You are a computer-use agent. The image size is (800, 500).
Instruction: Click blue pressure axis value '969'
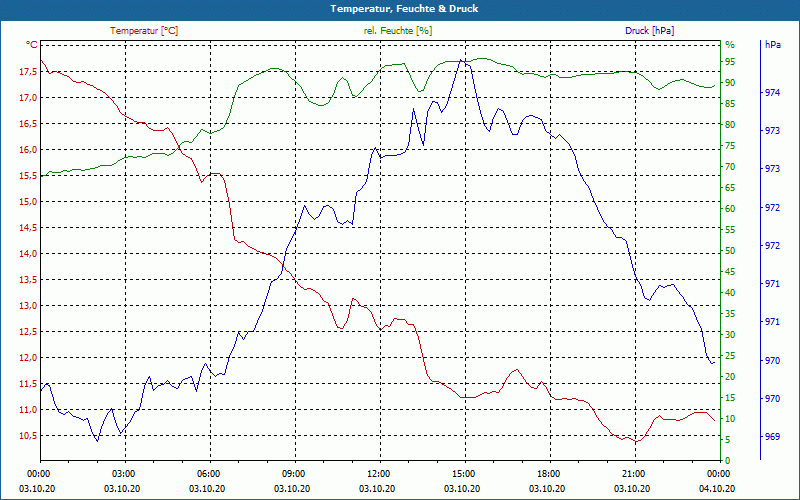pyautogui.click(x=772, y=437)
